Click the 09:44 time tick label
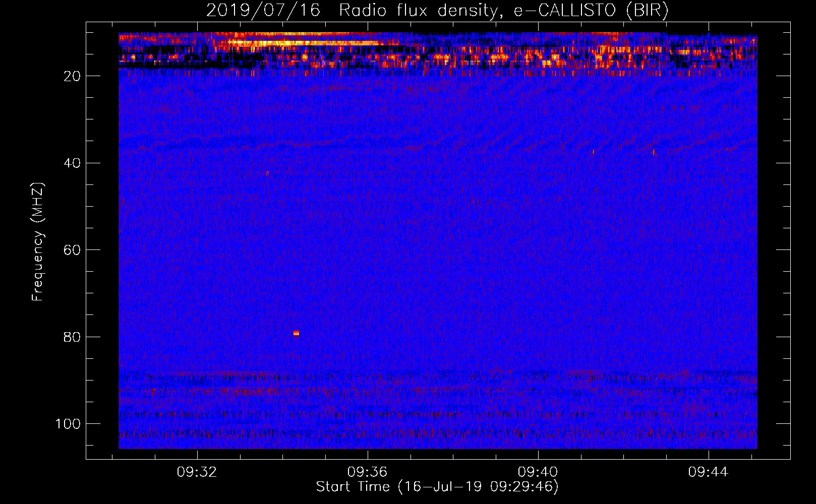816x504 pixels. click(708, 472)
